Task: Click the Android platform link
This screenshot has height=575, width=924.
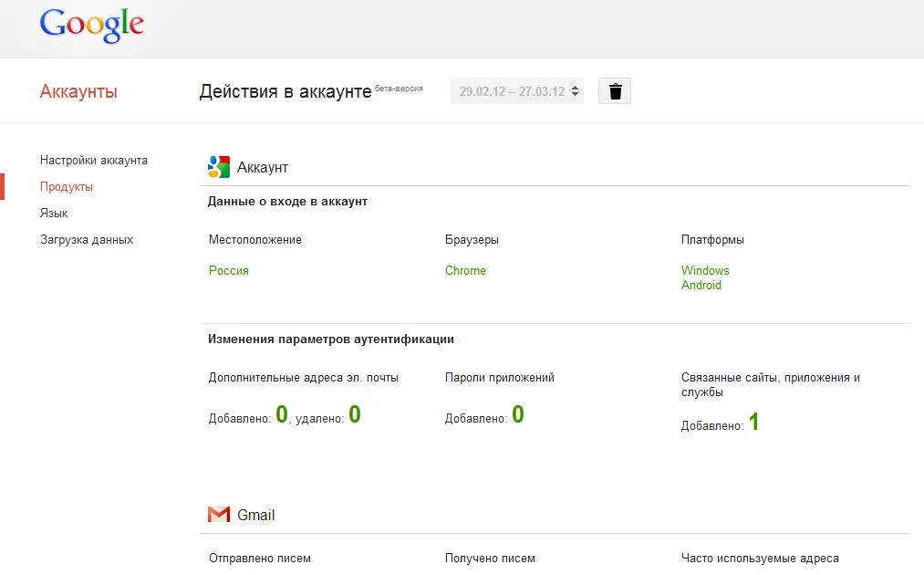Action: point(701,285)
